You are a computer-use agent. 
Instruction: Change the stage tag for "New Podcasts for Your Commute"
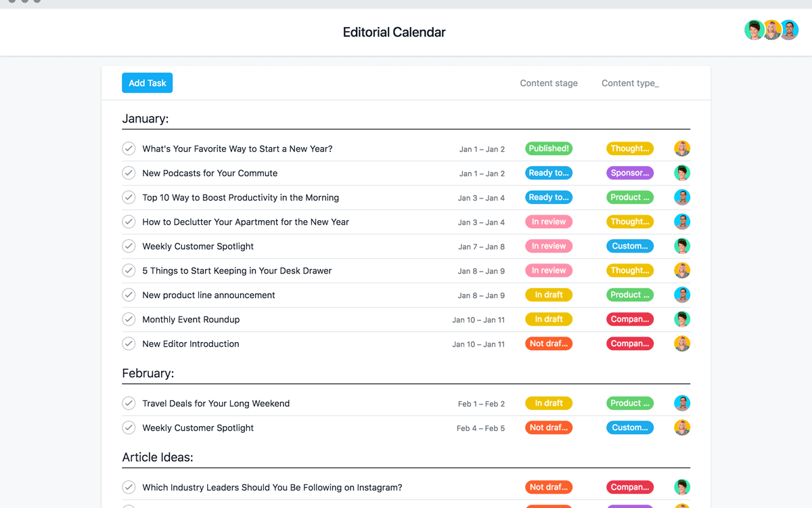coord(549,173)
